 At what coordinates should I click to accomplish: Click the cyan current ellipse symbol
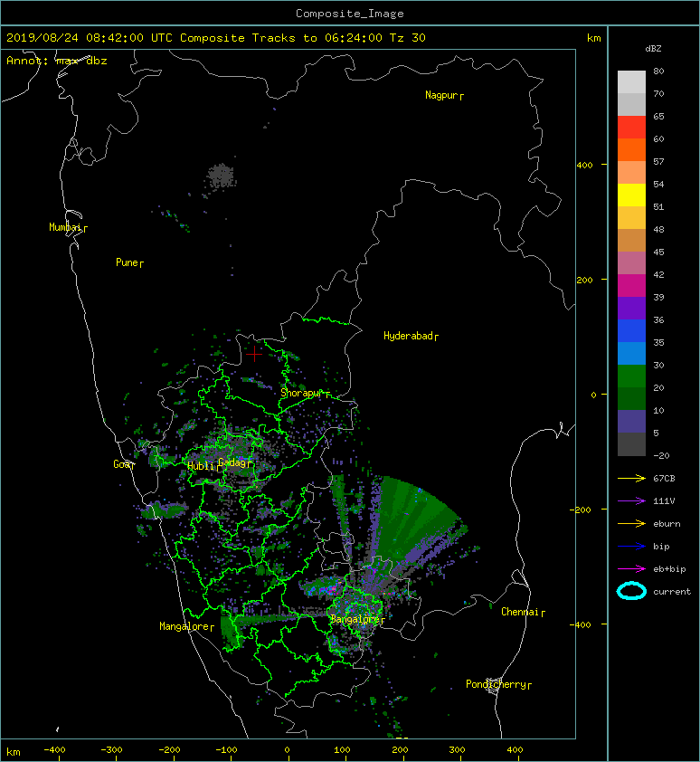point(631,591)
